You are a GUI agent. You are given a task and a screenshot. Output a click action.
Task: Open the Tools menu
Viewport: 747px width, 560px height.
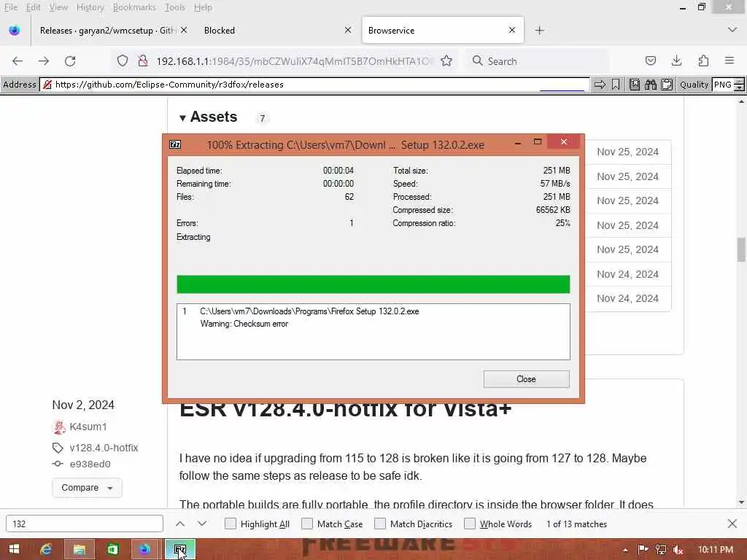coord(174,7)
